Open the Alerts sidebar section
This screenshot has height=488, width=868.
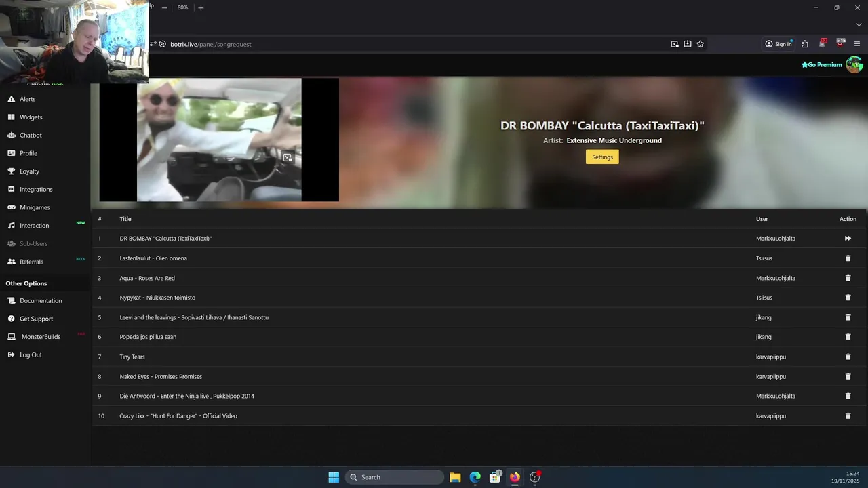pos(27,99)
